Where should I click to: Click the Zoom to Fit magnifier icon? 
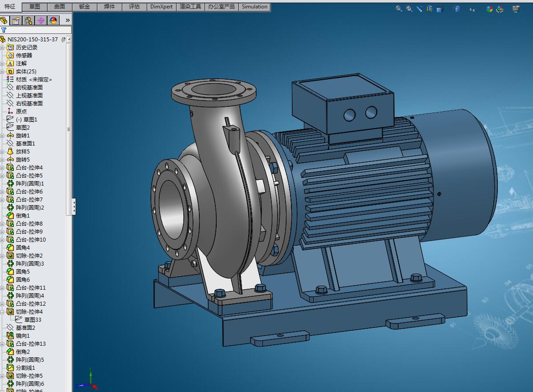pos(399,8)
